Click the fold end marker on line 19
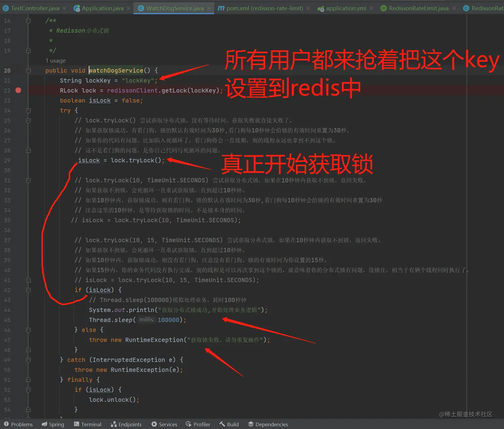This screenshot has width=504, height=429. [28, 51]
